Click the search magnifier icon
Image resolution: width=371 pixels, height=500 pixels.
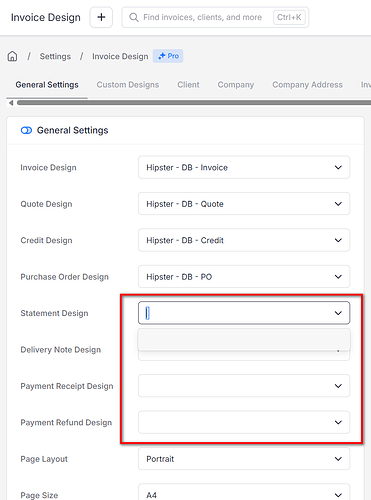click(134, 17)
